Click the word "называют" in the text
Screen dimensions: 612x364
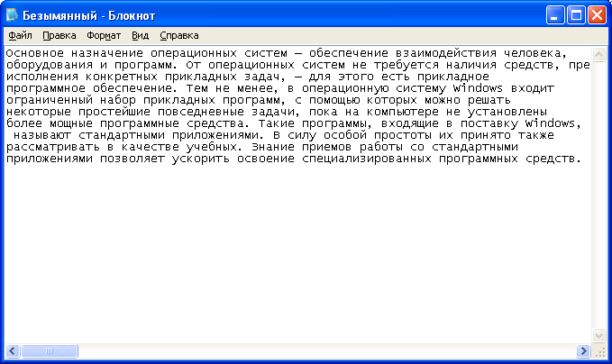pos(42,135)
